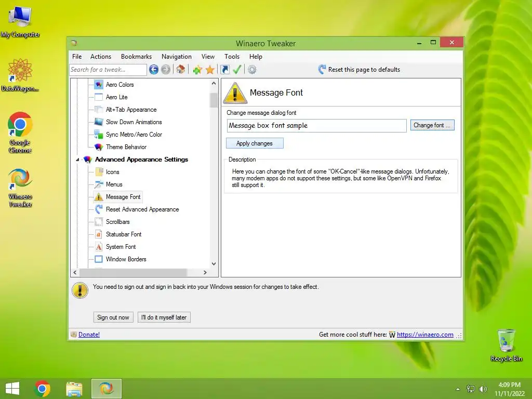Open the File menu
This screenshot has height=399, width=532.
point(77,57)
